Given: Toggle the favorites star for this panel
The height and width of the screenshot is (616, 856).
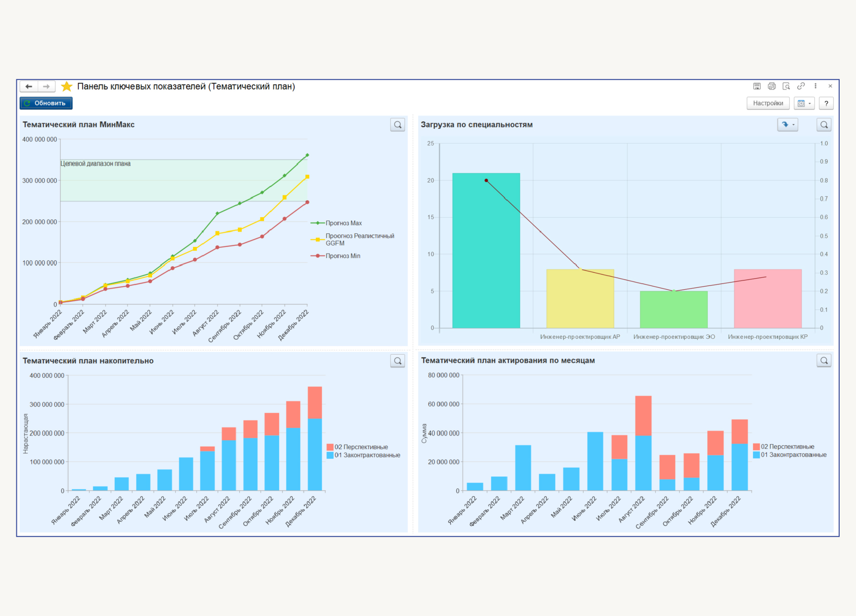Looking at the screenshot, I should (66, 87).
